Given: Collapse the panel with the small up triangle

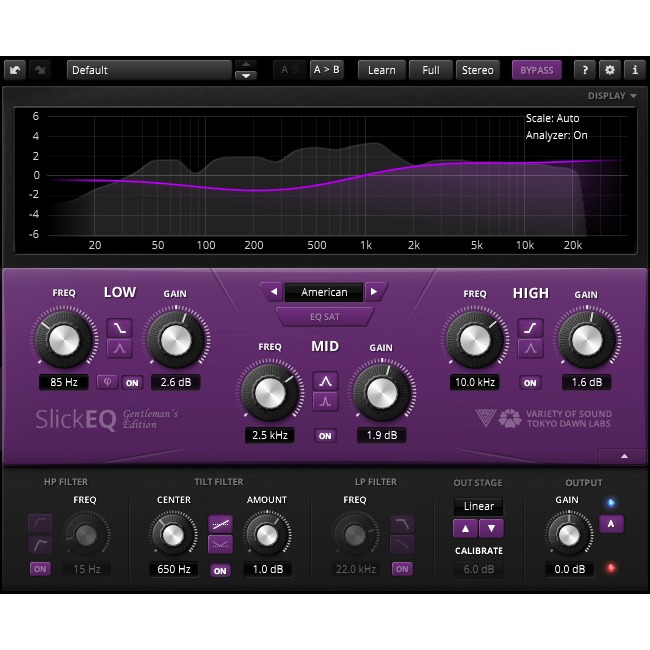Looking at the screenshot, I should pos(624,456).
